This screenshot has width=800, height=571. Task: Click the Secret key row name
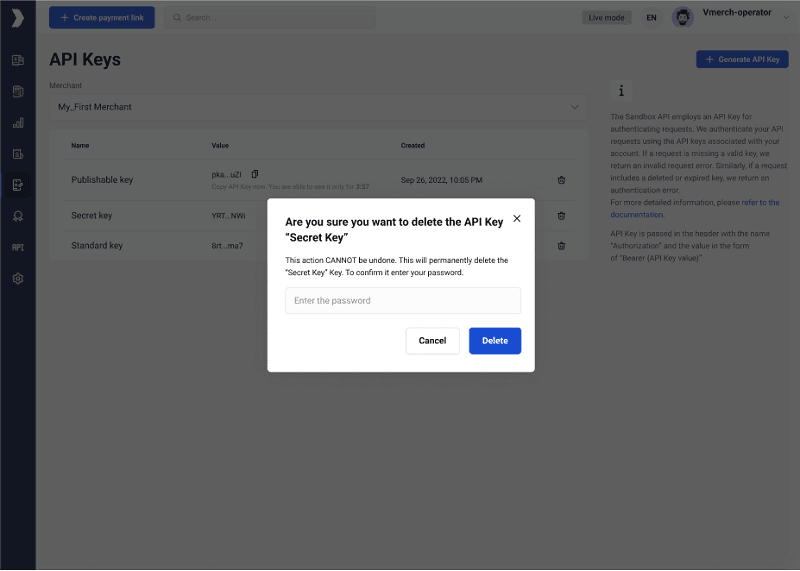point(92,216)
